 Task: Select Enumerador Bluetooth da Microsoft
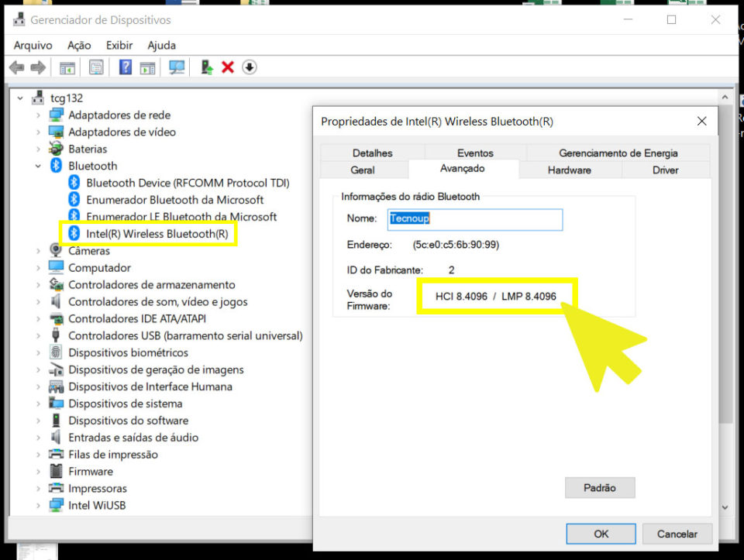coord(174,200)
